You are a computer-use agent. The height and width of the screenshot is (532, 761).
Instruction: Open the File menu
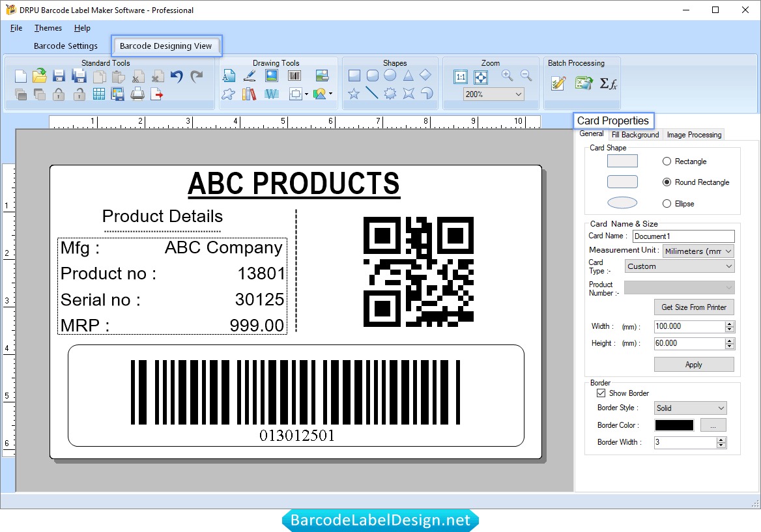pos(16,28)
